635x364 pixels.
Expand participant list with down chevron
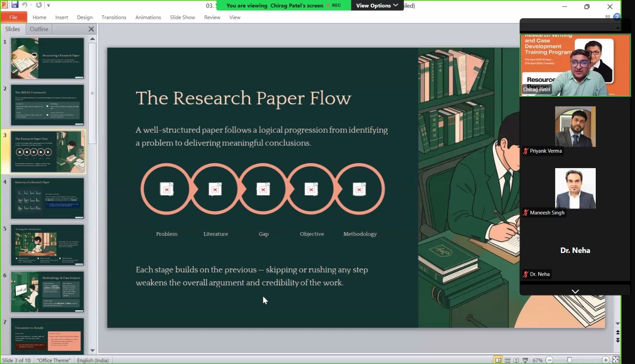click(x=575, y=291)
